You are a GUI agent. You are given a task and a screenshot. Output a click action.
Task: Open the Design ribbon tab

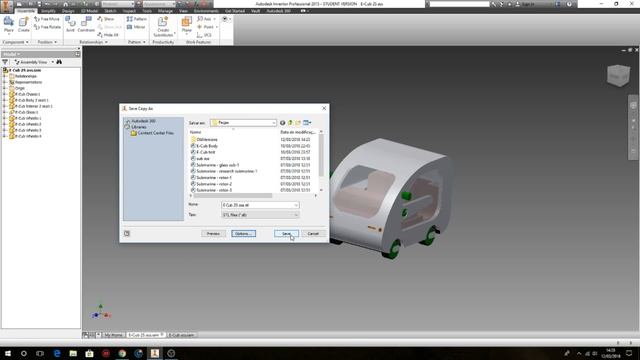click(x=68, y=11)
